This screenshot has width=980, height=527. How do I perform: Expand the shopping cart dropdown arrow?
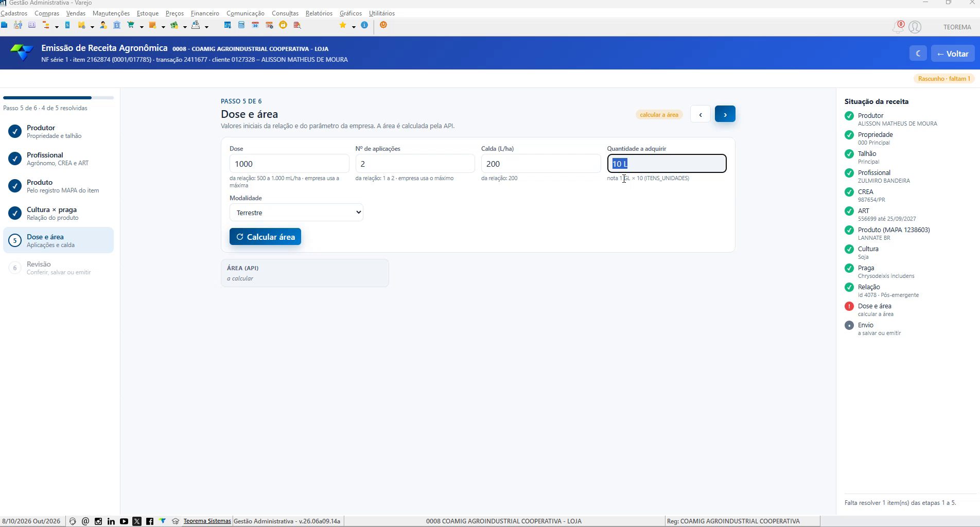142,27
